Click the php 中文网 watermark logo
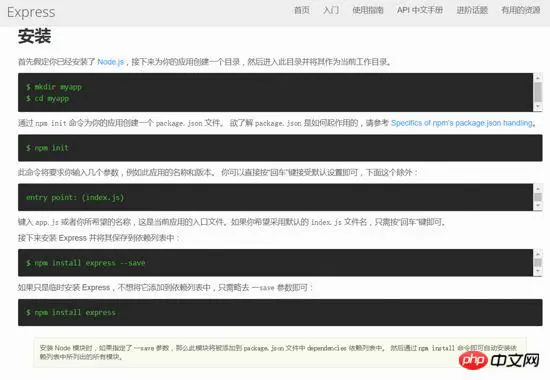This screenshot has height=380, width=550. point(499,360)
